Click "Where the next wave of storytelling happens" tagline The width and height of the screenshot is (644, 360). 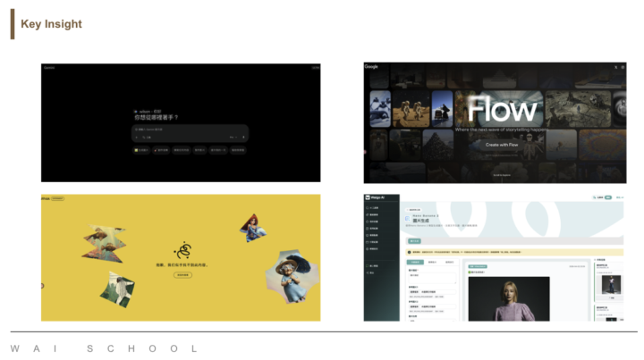(x=502, y=130)
